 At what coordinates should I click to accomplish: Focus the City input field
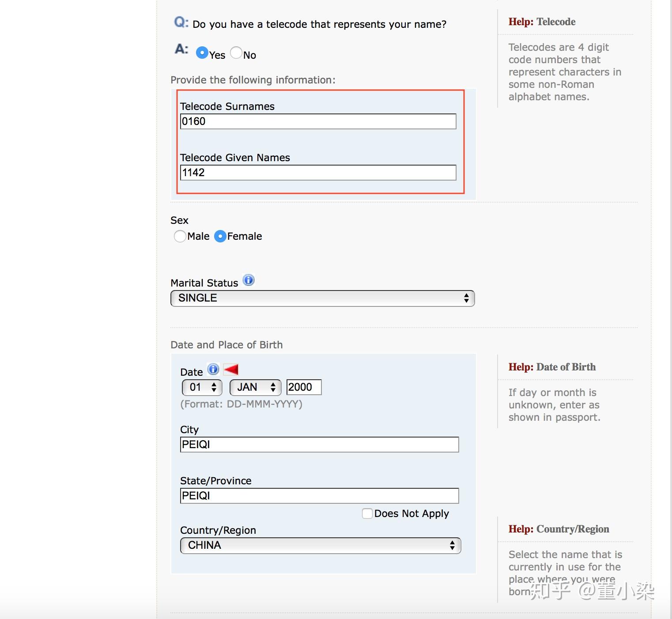click(319, 445)
